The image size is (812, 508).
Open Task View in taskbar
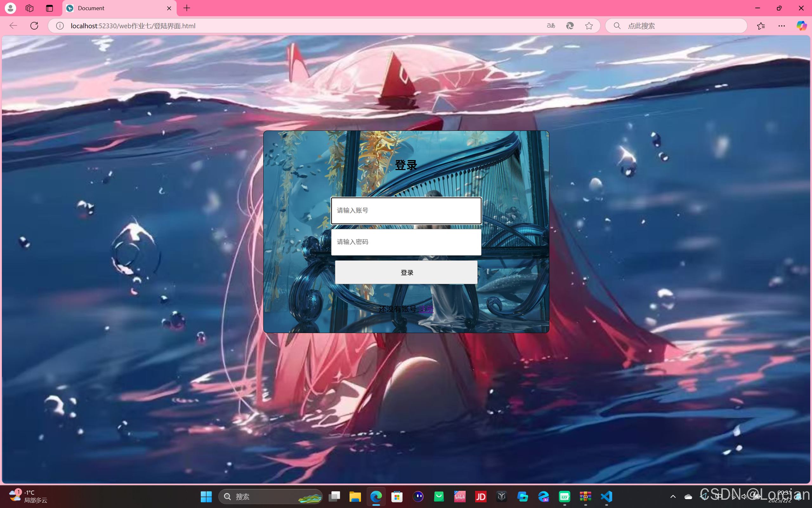point(334,497)
